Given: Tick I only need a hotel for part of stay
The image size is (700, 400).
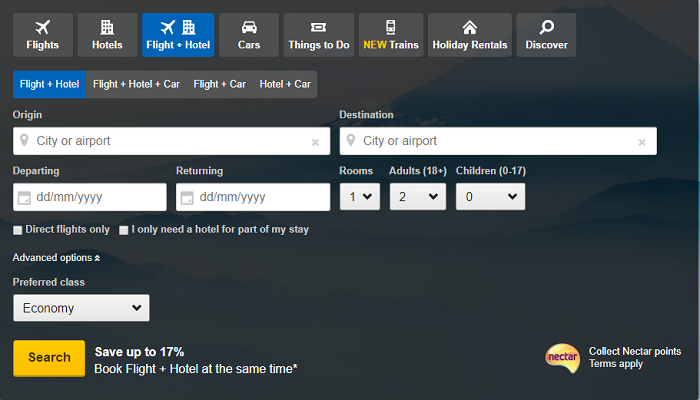Looking at the screenshot, I should [x=124, y=230].
